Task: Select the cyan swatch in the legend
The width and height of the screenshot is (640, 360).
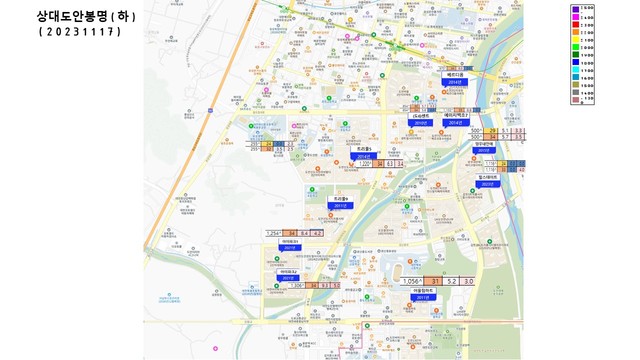Action: [x=576, y=70]
